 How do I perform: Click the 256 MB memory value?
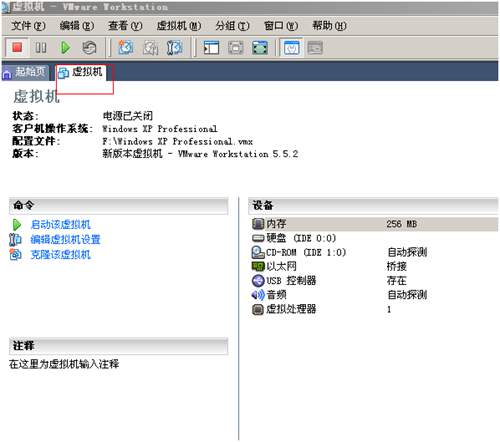click(x=402, y=224)
